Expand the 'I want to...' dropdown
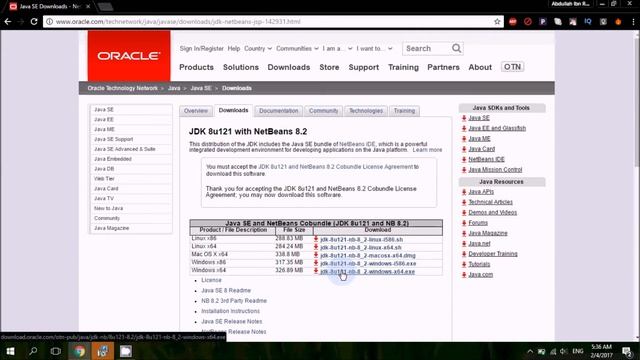 point(374,49)
